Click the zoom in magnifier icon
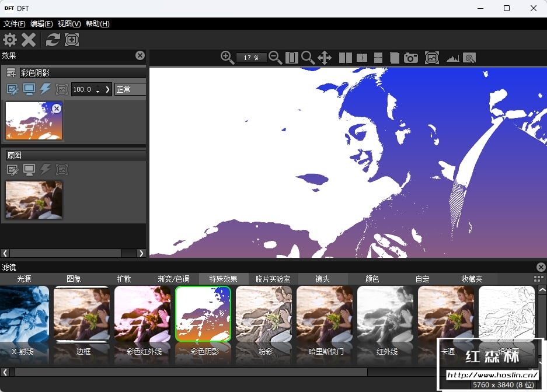This screenshot has width=547, height=392. point(227,58)
